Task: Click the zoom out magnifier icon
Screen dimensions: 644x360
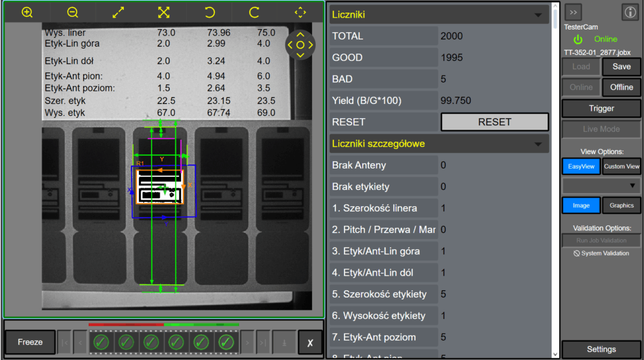Action: pyautogui.click(x=72, y=13)
